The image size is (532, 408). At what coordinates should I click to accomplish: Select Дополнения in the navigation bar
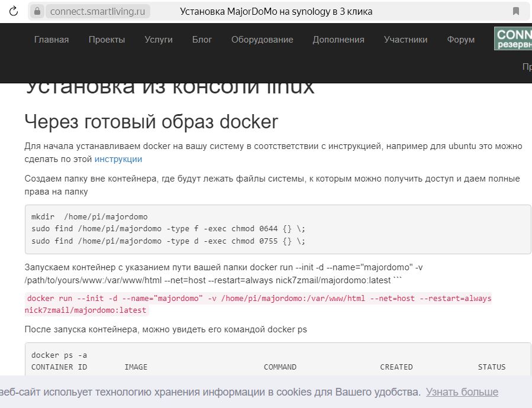[x=338, y=40]
